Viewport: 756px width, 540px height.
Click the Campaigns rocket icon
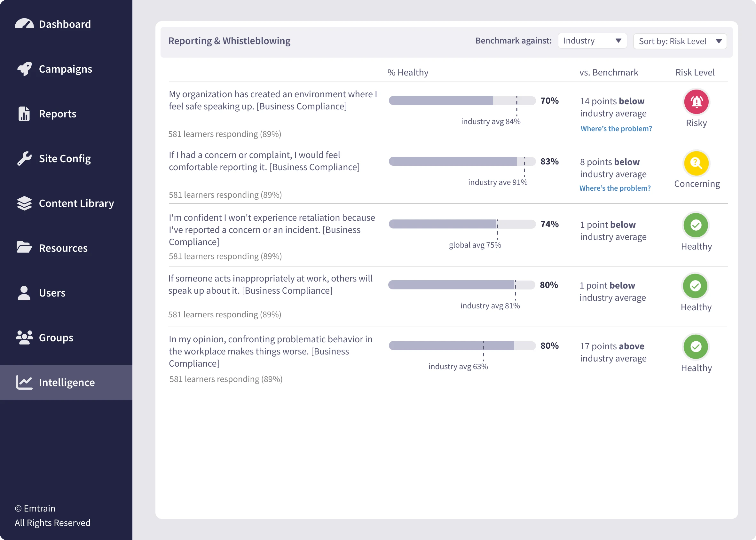point(24,69)
